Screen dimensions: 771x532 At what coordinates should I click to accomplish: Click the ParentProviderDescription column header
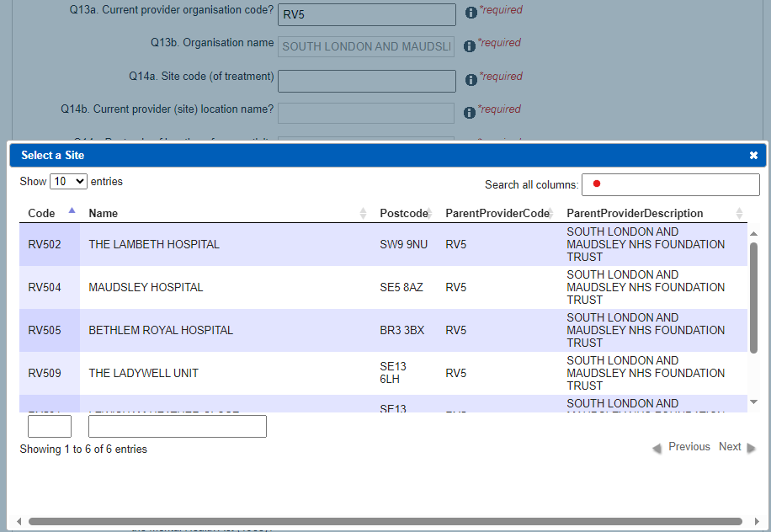point(635,214)
